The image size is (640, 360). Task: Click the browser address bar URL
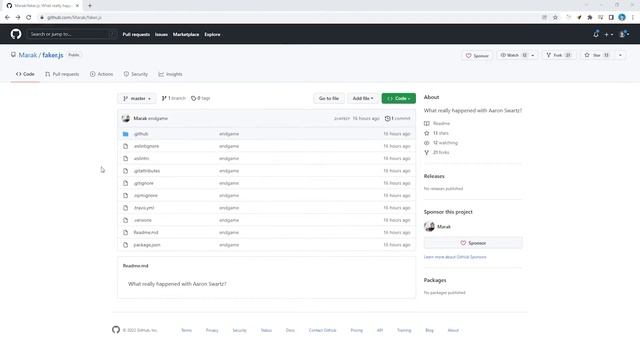click(x=74, y=18)
